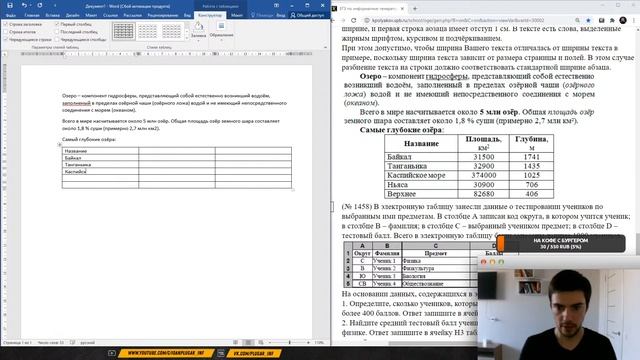
Task: Toggle the Строка итогов checkbox
Action: point(6,31)
